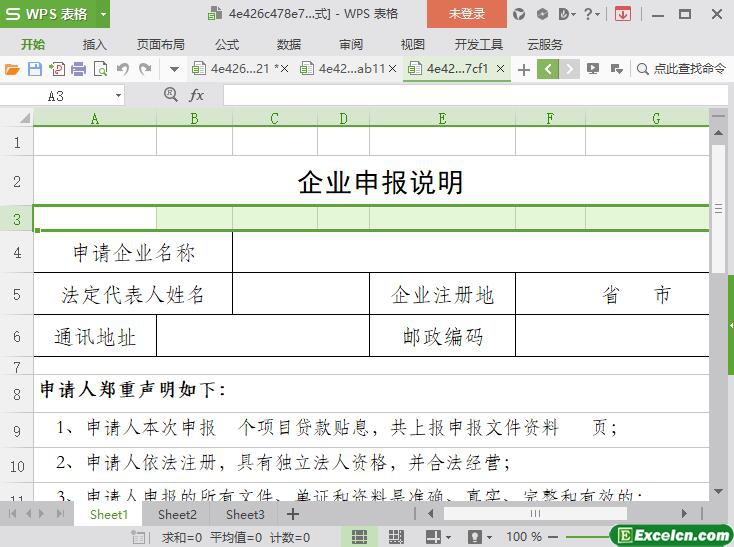Open the 公式 ribbon tab
Image resolution: width=734 pixels, height=547 pixels.
click(227, 45)
